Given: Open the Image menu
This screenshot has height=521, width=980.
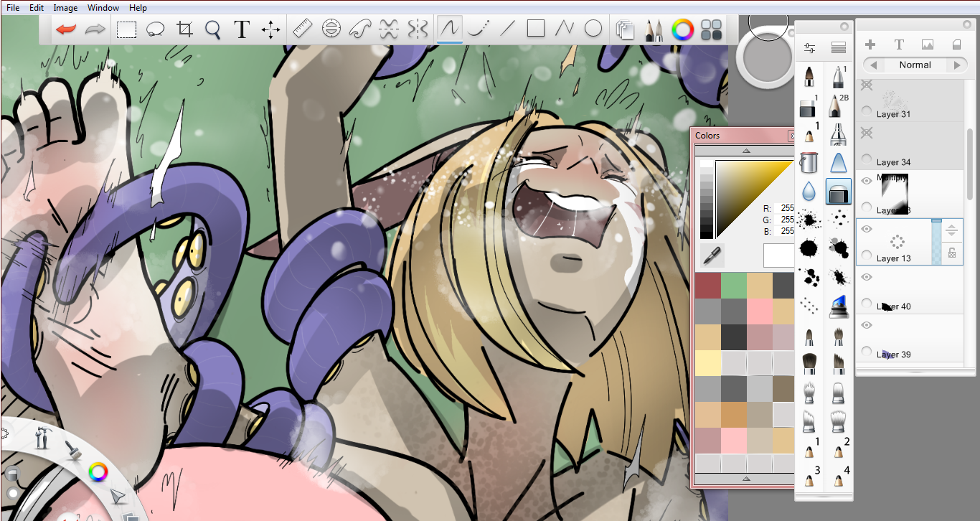Looking at the screenshot, I should point(65,8).
